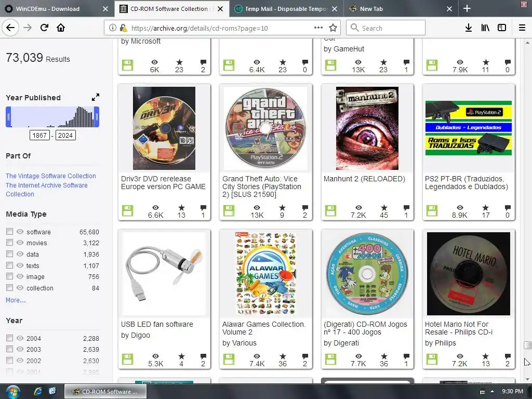
Task: Focus the browser Search box
Action: coord(386,28)
